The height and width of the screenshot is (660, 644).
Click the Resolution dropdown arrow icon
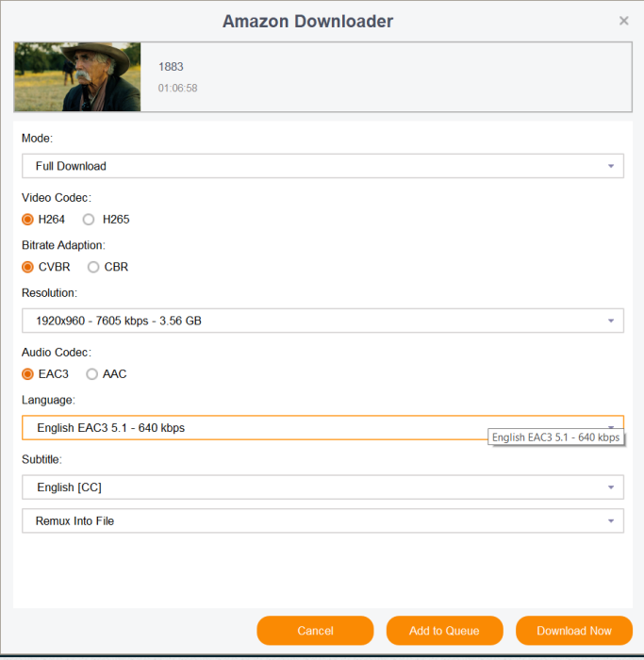(611, 321)
